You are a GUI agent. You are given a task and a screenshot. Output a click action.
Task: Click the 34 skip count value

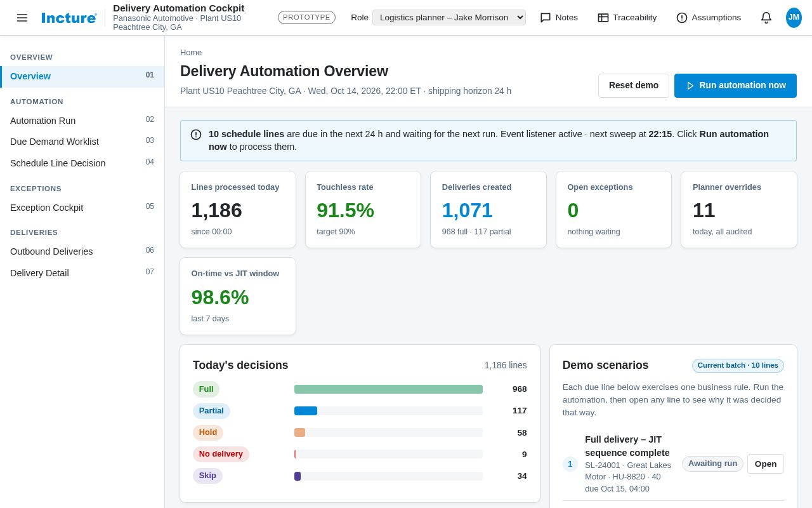point(522,476)
